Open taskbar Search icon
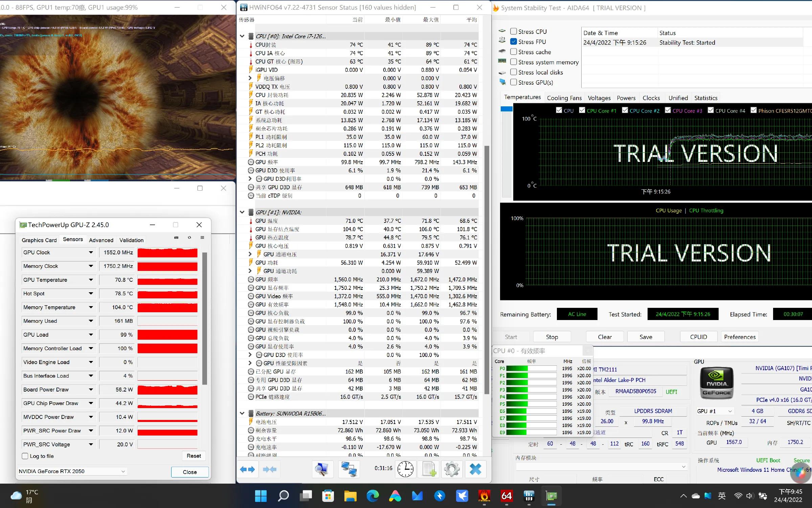 283,496
